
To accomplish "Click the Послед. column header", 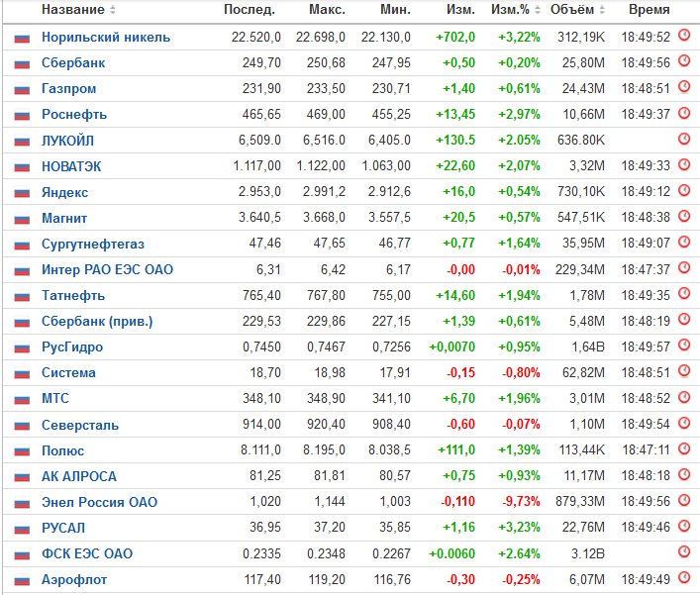I will [x=250, y=9].
